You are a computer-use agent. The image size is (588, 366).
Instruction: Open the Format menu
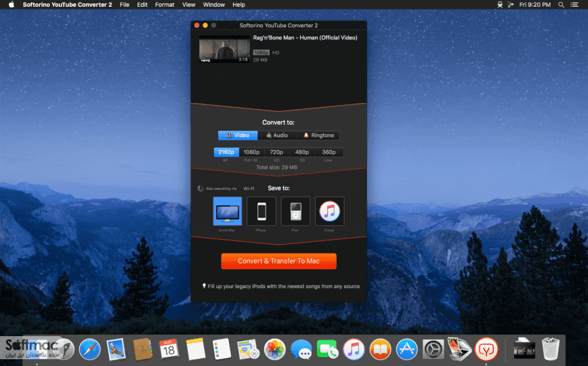165,5
